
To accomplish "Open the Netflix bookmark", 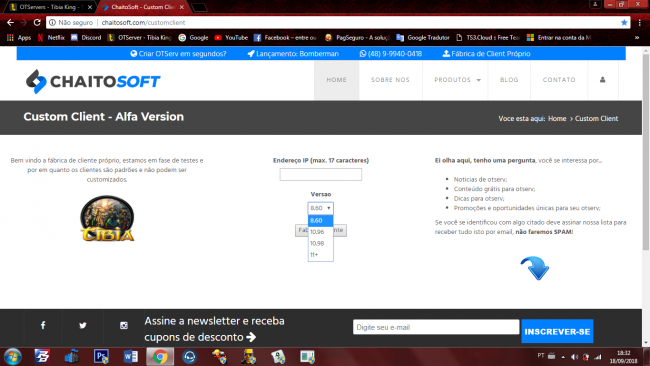I will click(51, 37).
